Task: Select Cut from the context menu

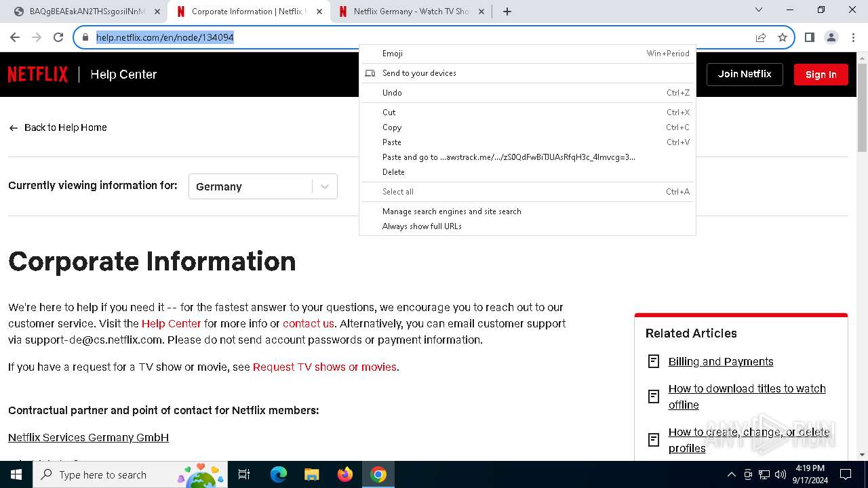Action: (x=527, y=113)
